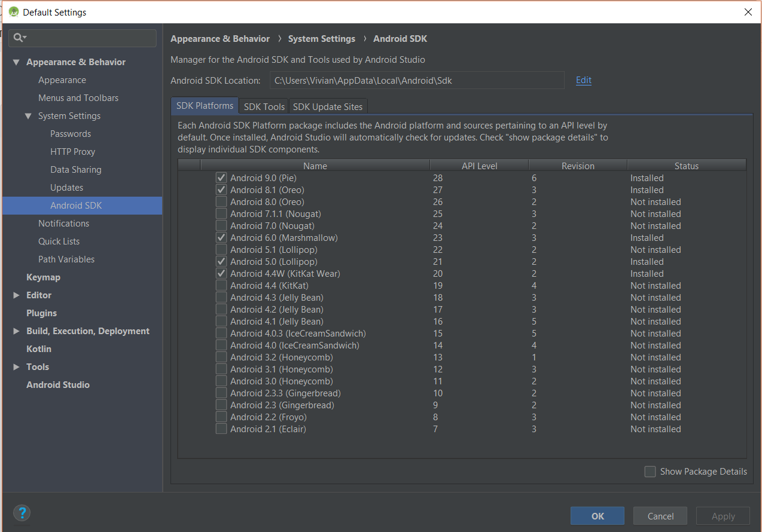The width and height of the screenshot is (762, 532).
Task: Click the Cancel button
Action: 660,516
